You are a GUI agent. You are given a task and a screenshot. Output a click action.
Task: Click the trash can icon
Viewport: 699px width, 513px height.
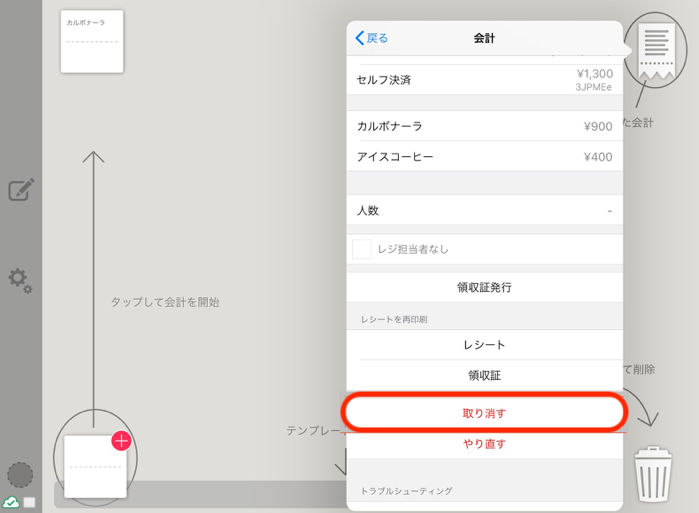pyautogui.click(x=653, y=474)
